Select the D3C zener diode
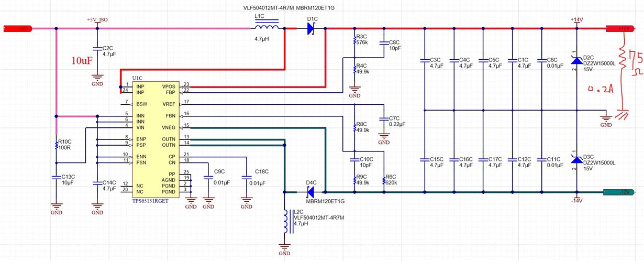 (x=576, y=159)
